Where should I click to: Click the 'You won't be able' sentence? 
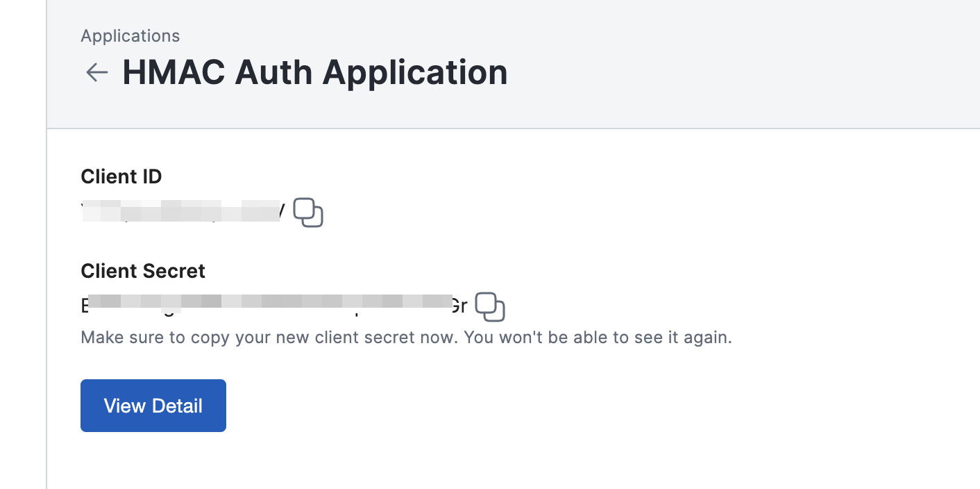[598, 338]
